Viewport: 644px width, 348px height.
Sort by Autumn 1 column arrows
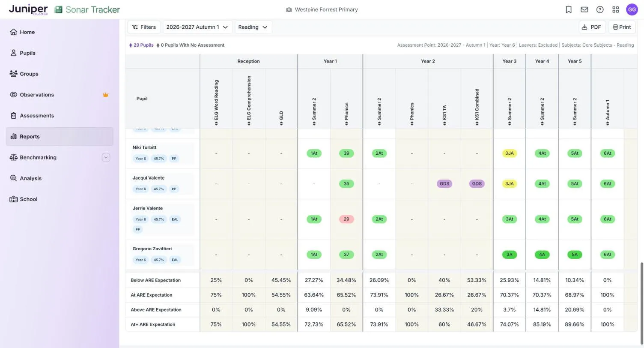point(607,123)
